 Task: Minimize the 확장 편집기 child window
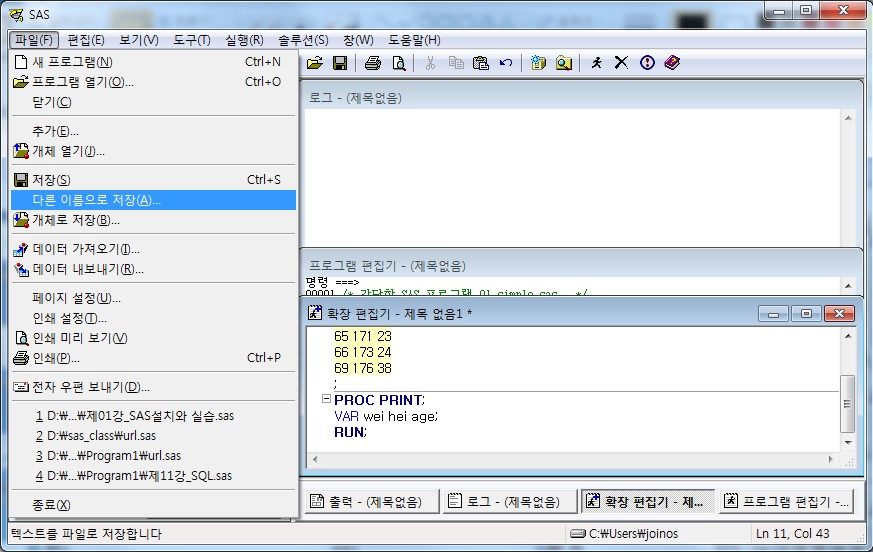[x=773, y=314]
